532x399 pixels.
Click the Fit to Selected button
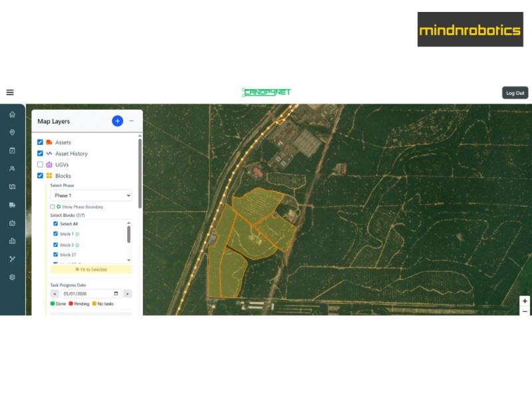click(91, 269)
